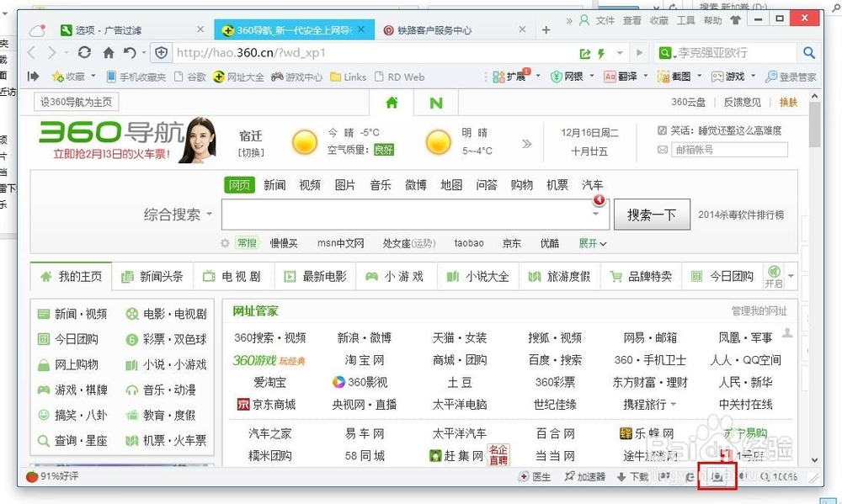The image size is (842, 504).
Task: Expand more weather with double chevron
Action: click(527, 143)
